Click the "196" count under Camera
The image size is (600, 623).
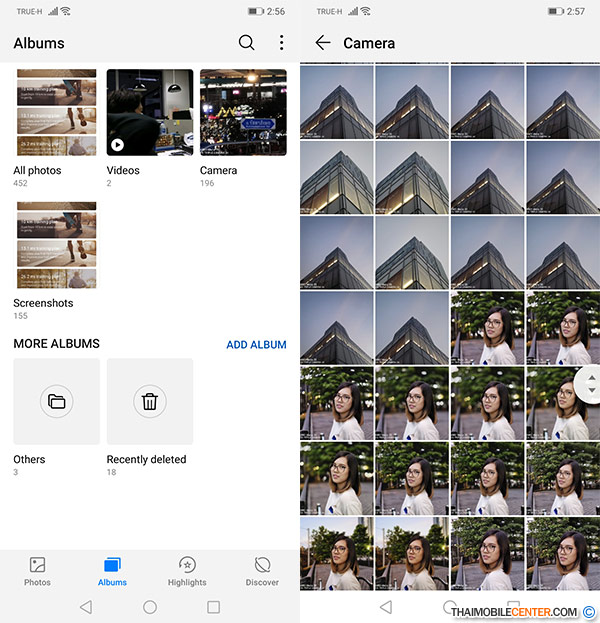click(x=207, y=183)
